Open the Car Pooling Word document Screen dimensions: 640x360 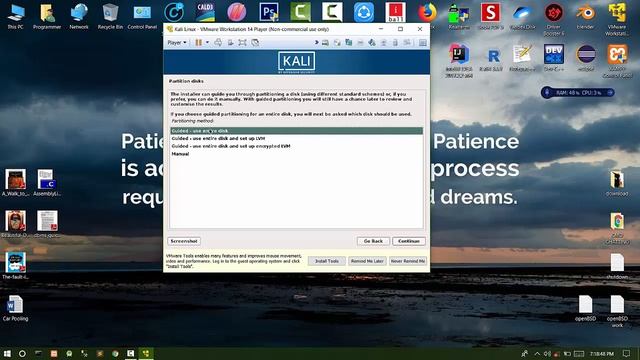[16, 308]
